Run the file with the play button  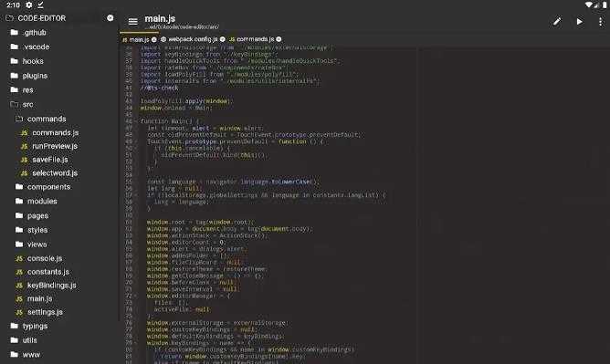[x=580, y=21]
